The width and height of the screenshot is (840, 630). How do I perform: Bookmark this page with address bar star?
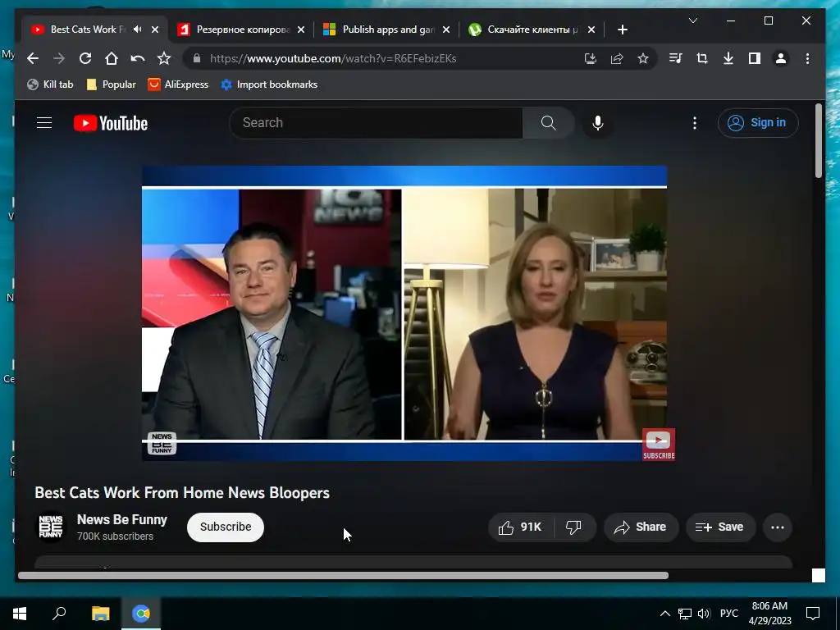point(643,58)
